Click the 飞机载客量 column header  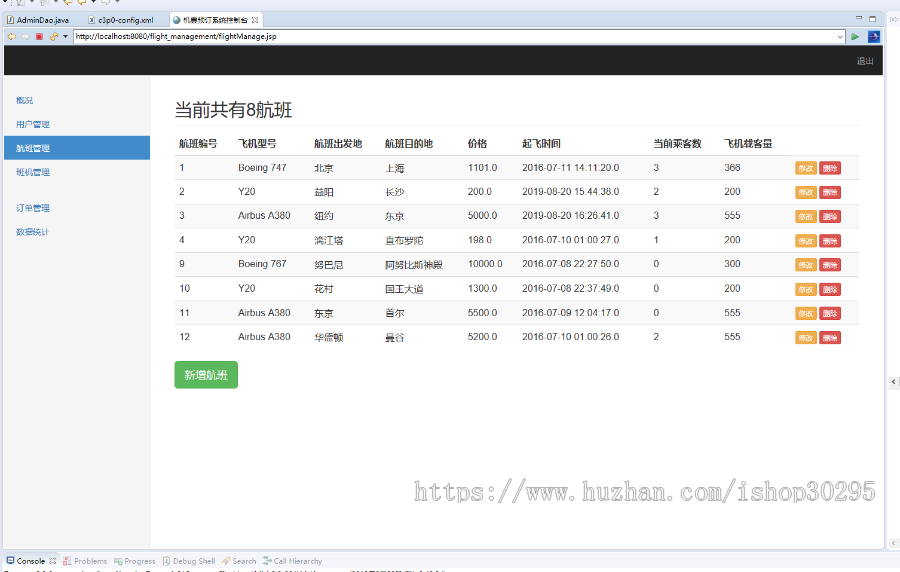tap(748, 143)
